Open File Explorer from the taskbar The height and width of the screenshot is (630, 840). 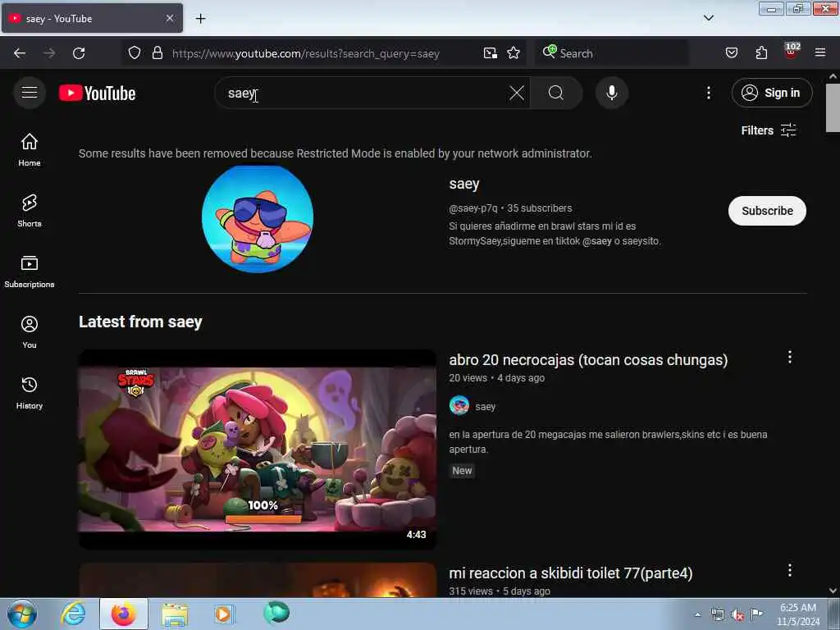175,614
